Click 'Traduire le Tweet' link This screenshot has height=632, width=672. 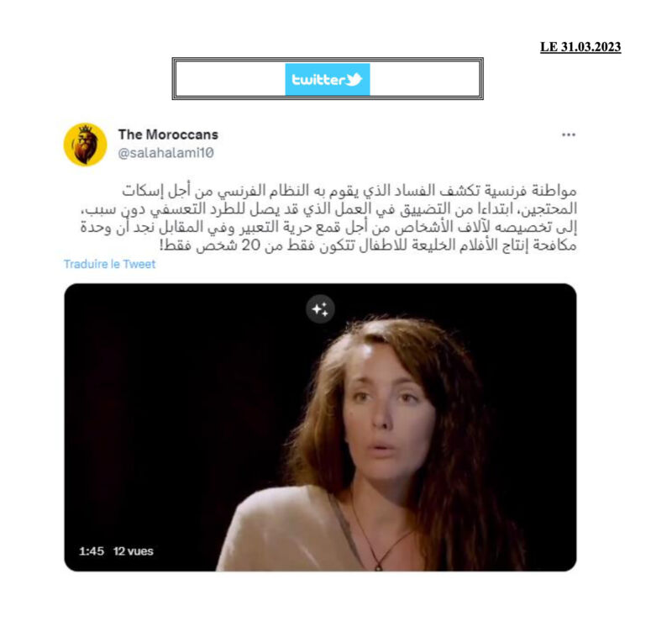coord(109,264)
